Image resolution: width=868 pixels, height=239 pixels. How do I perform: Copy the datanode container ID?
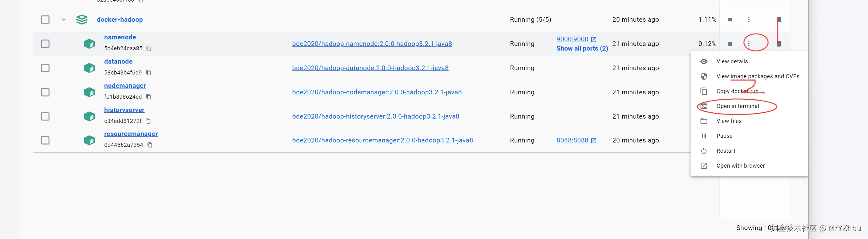[x=148, y=73]
